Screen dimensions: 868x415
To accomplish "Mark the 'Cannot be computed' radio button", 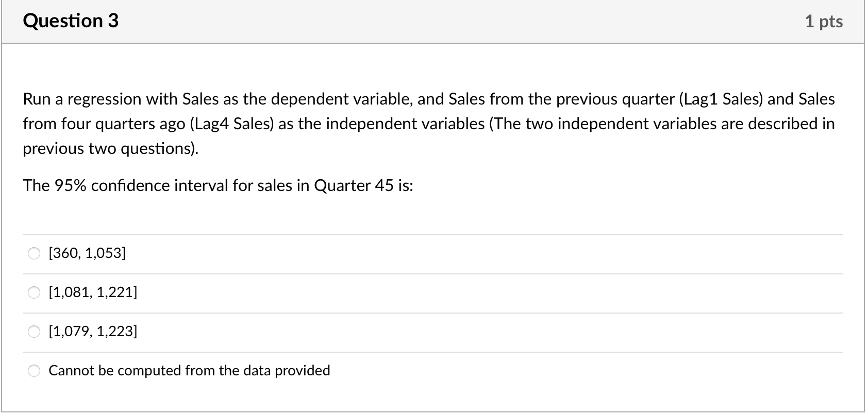I will point(34,371).
